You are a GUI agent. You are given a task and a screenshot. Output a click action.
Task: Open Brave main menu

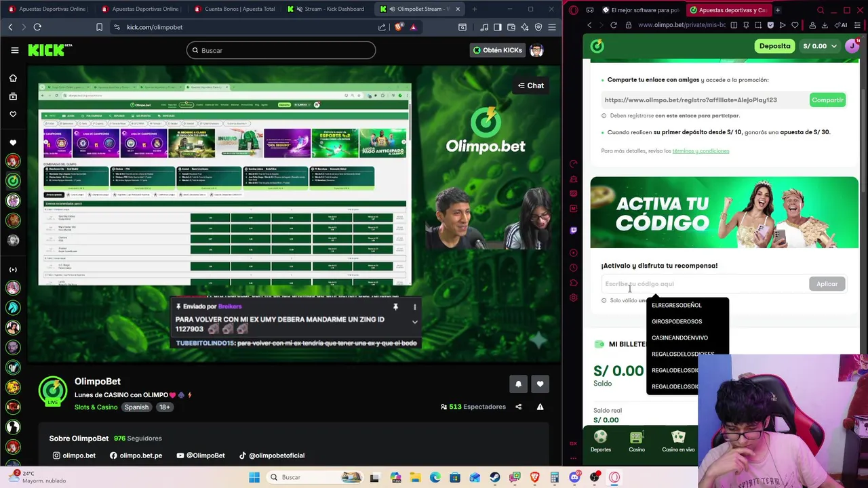point(553,27)
